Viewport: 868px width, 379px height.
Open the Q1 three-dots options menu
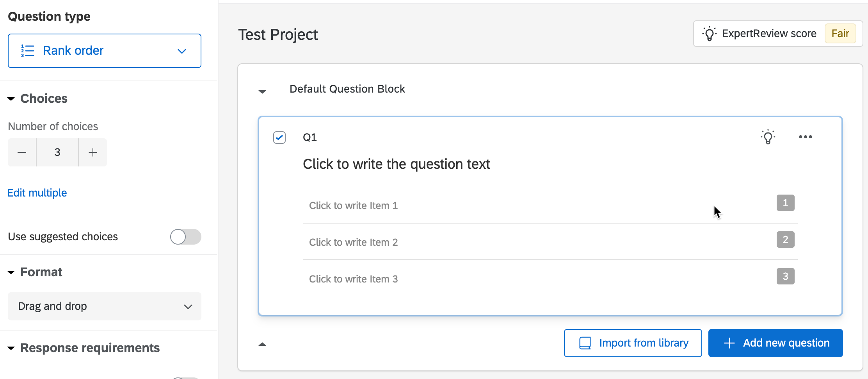tap(805, 137)
